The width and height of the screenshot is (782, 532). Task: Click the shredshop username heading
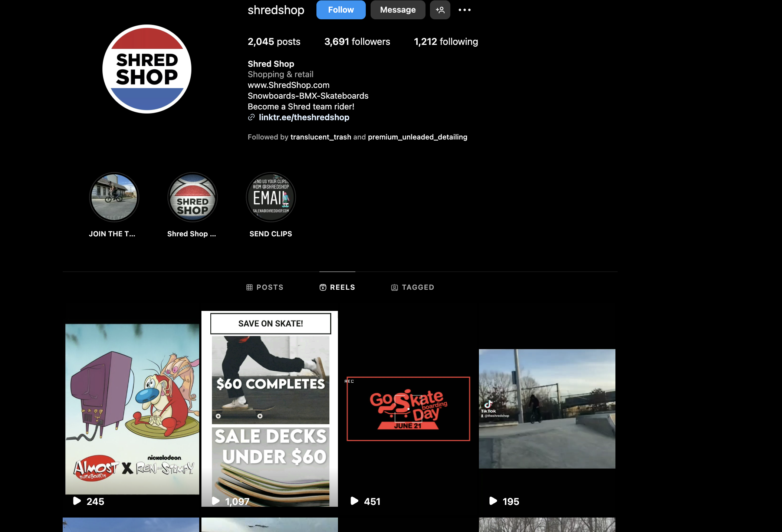point(276,10)
